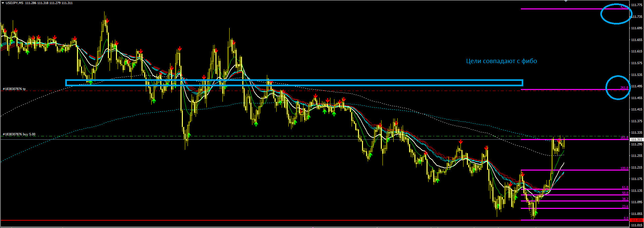Select the #1838307876 tp order label
Screen dimensions: 644x228
tap(14, 89)
